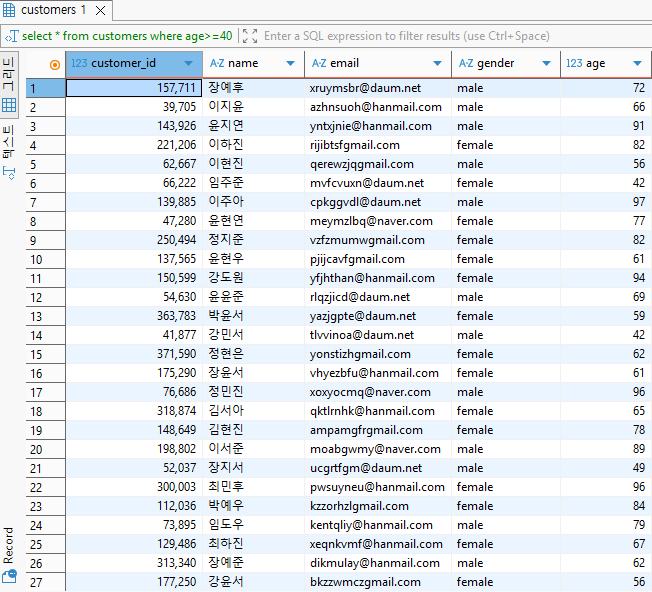Open age column filter dropdown
The height and width of the screenshot is (592, 652).
637,64
